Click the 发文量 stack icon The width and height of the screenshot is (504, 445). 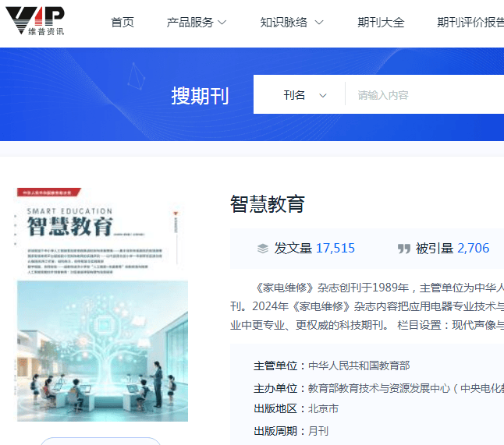(x=263, y=249)
